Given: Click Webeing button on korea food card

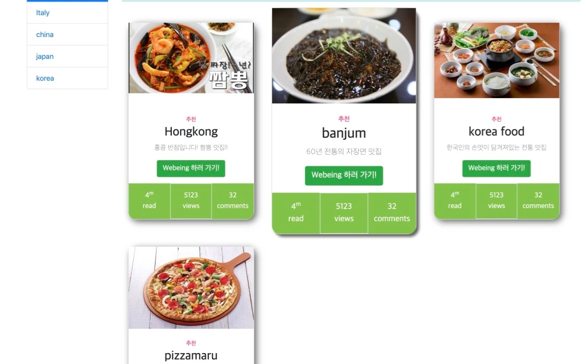Looking at the screenshot, I should (497, 168).
